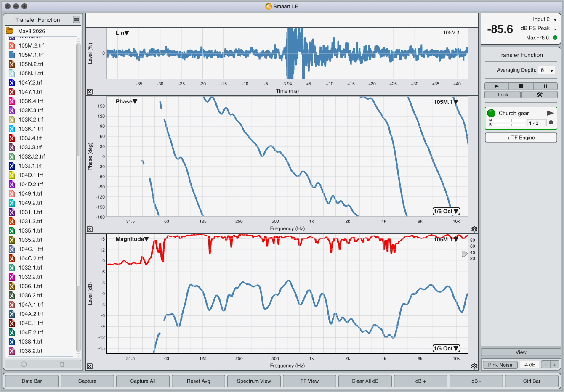
Task: Click the trace icon for 104D.1.trf
Action: tap(12, 175)
